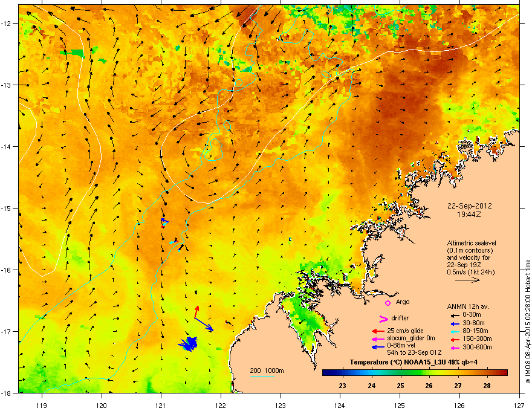Select the 'drifter' legend label
532x411 pixels.
click(x=400, y=318)
